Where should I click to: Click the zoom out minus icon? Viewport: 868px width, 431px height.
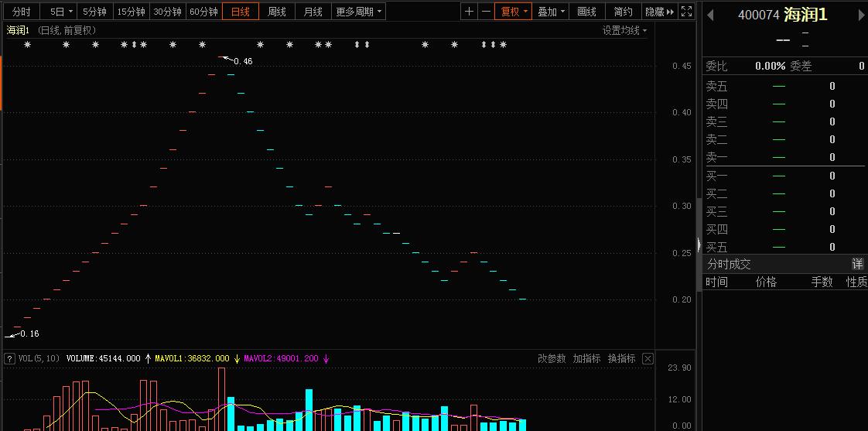click(x=486, y=12)
